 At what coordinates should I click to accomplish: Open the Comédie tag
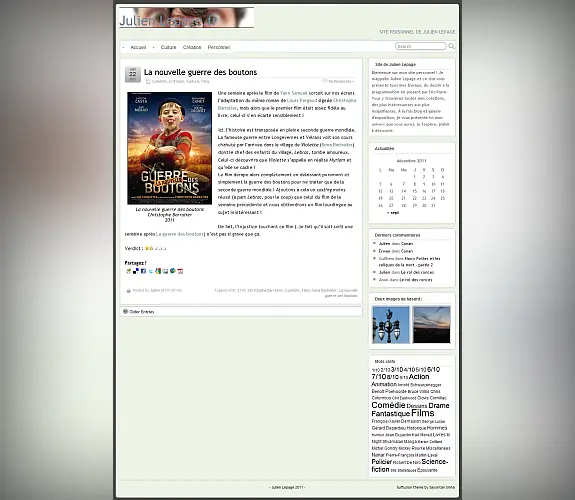click(x=388, y=405)
